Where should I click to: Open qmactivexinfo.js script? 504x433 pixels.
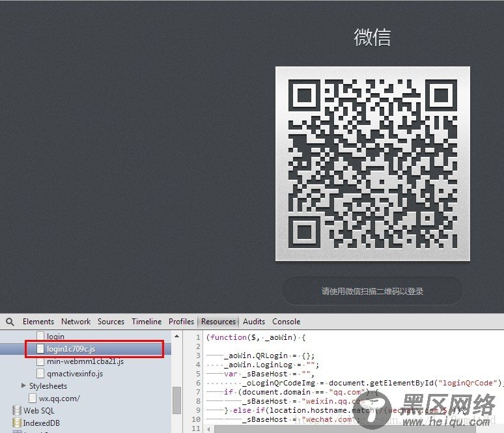pyautogui.click(x=75, y=374)
